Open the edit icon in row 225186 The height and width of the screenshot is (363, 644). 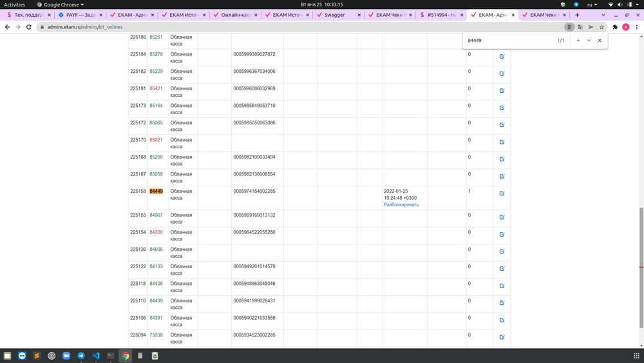pyautogui.click(x=502, y=39)
